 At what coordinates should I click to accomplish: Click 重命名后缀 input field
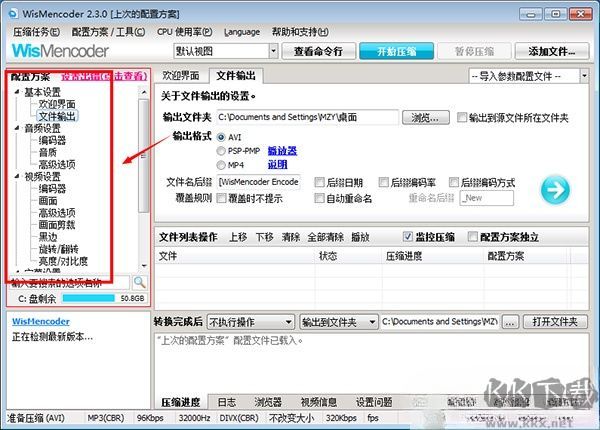(x=486, y=198)
